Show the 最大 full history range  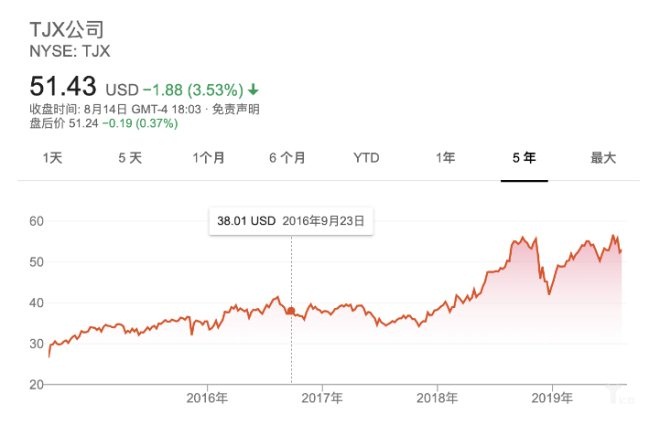tap(603, 158)
